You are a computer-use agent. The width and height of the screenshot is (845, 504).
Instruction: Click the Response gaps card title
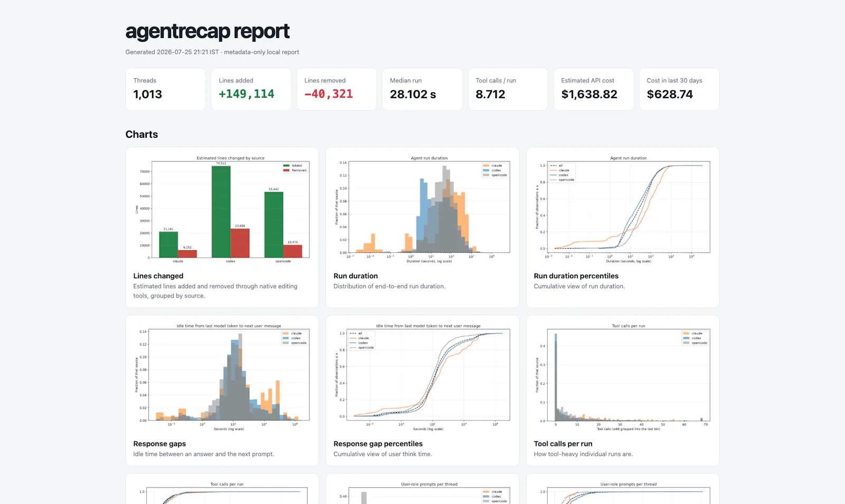pos(159,444)
